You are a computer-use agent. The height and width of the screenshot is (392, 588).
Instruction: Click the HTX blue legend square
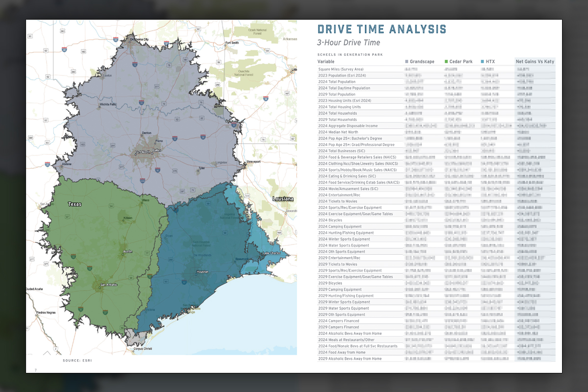(x=484, y=62)
